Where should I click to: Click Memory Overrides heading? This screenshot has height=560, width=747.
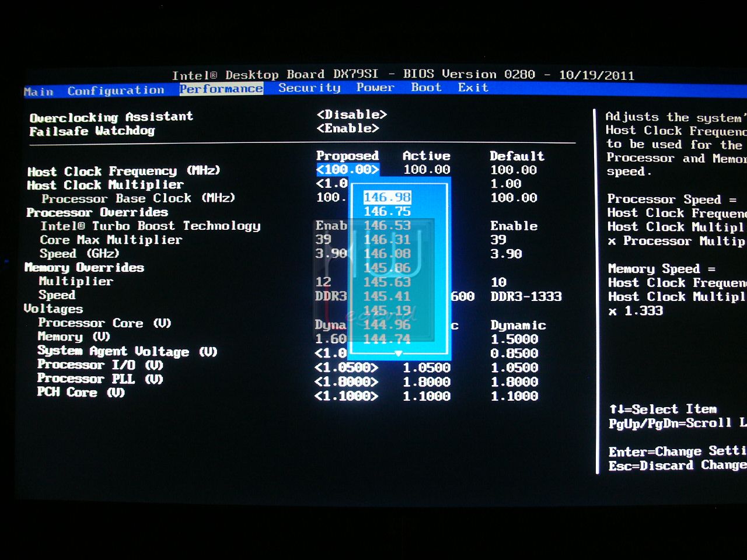point(84,268)
